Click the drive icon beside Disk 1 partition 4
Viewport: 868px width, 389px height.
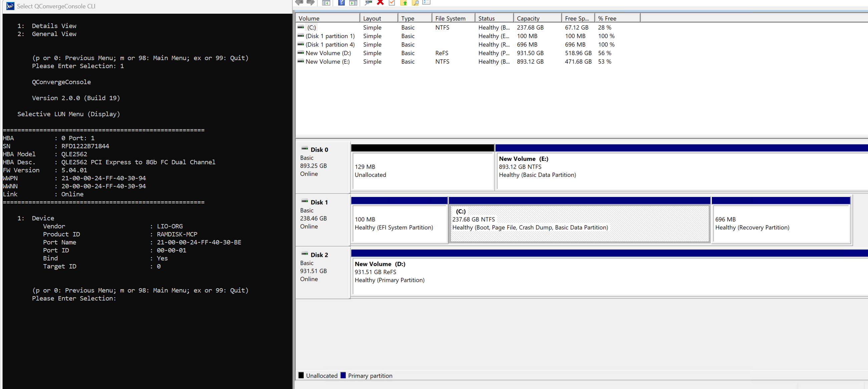301,44
